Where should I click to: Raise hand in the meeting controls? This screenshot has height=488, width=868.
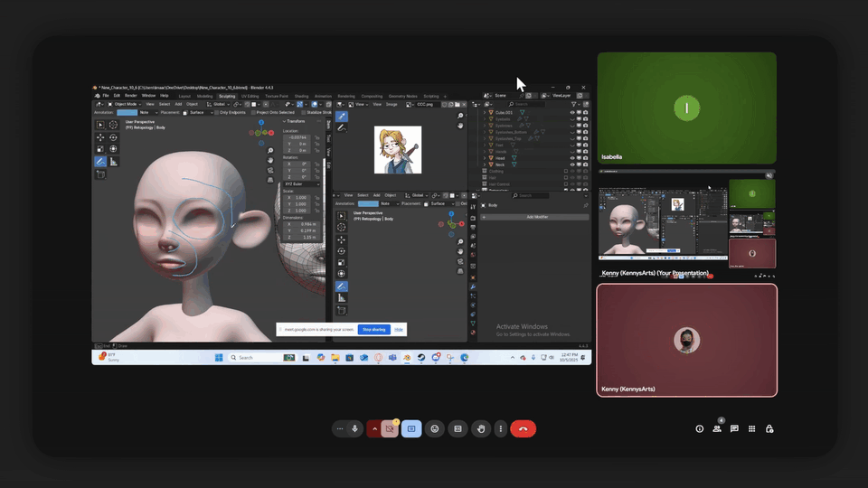pos(481,428)
